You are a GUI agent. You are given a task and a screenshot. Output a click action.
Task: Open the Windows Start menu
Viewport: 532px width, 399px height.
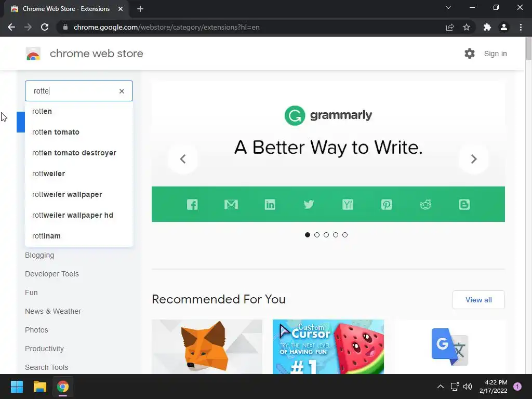(x=17, y=387)
